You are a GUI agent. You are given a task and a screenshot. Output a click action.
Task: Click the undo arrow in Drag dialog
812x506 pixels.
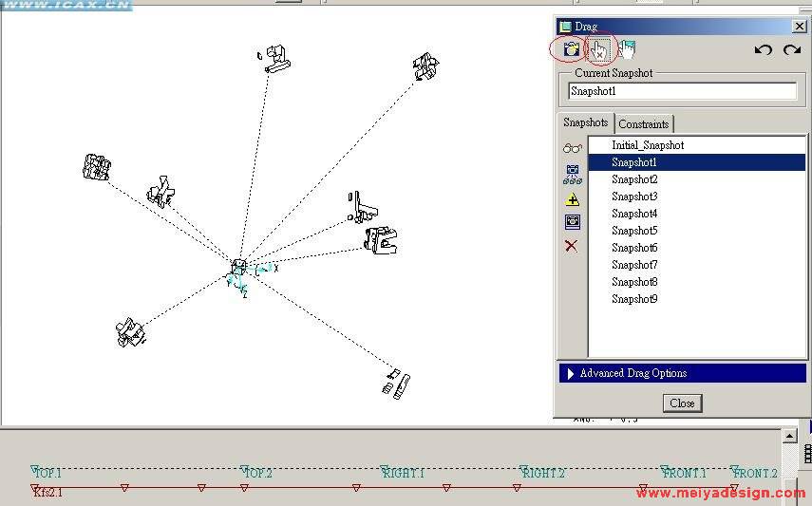pyautogui.click(x=763, y=50)
